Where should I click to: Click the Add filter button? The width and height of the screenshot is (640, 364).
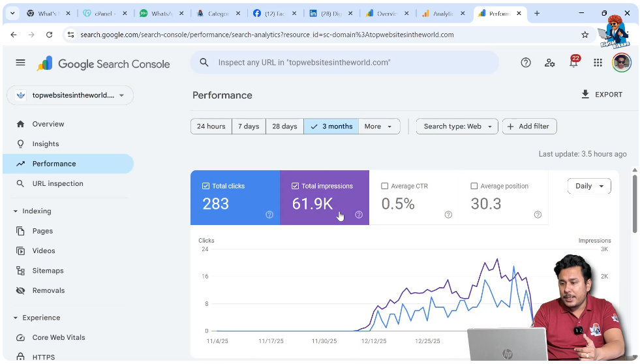click(529, 127)
